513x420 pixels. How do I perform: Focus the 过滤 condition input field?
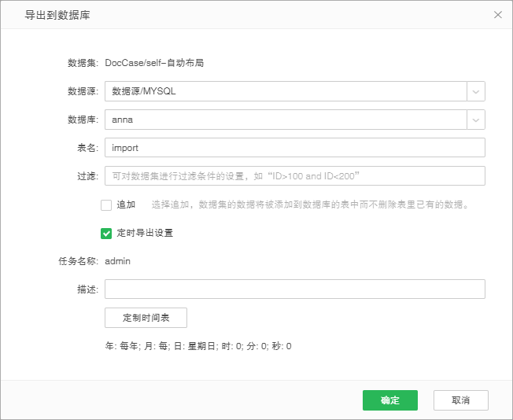pyautogui.click(x=295, y=176)
